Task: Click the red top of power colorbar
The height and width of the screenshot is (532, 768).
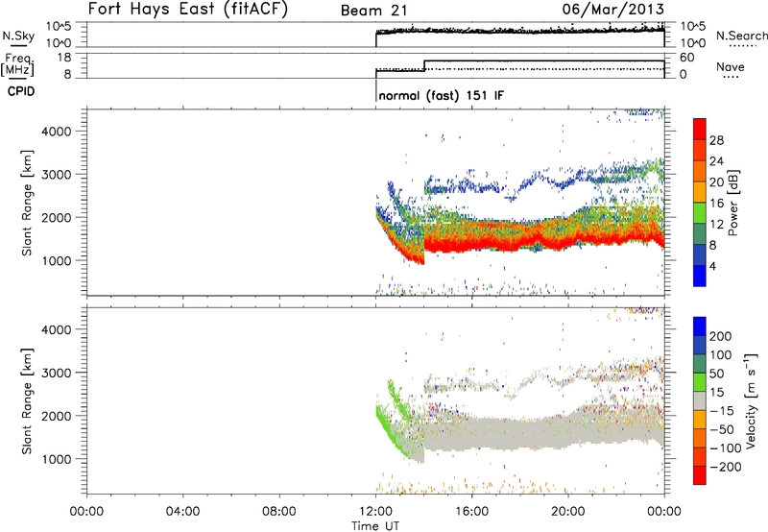Action: pyautogui.click(x=700, y=127)
